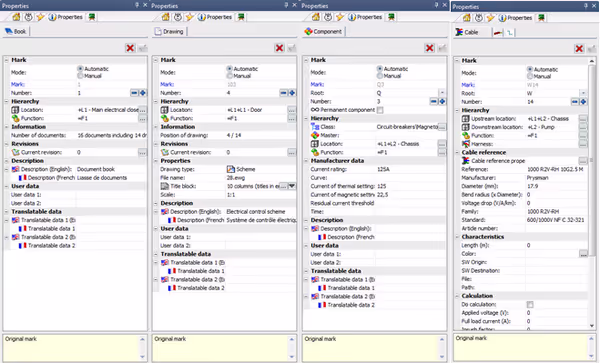Select the Cable tab
600x363 pixels.
(x=467, y=32)
